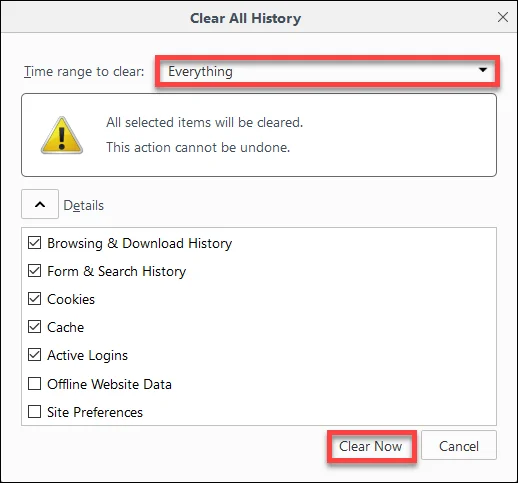Viewport: 518px width, 483px height.
Task: Open the Everything time range combo box
Action: point(327,71)
